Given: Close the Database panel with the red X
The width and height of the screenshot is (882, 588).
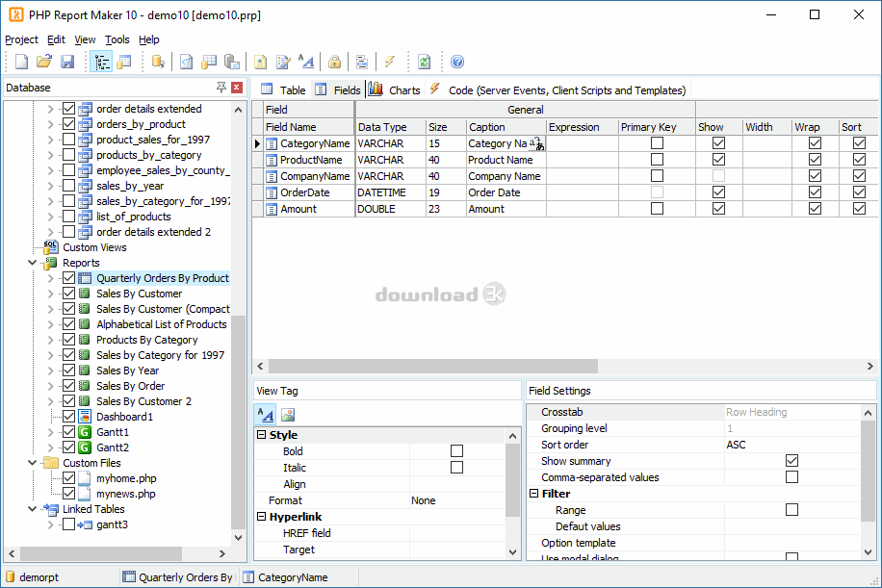Looking at the screenshot, I should coord(237,88).
